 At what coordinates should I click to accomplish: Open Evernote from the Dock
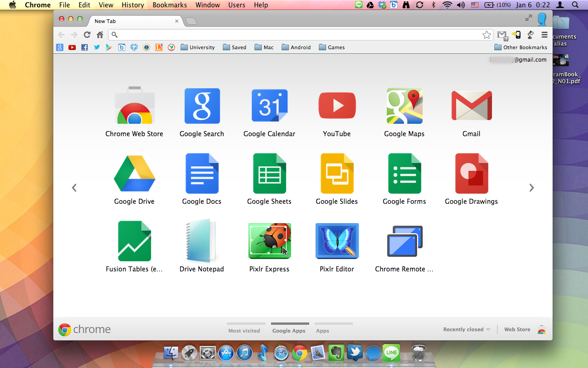[x=335, y=353]
